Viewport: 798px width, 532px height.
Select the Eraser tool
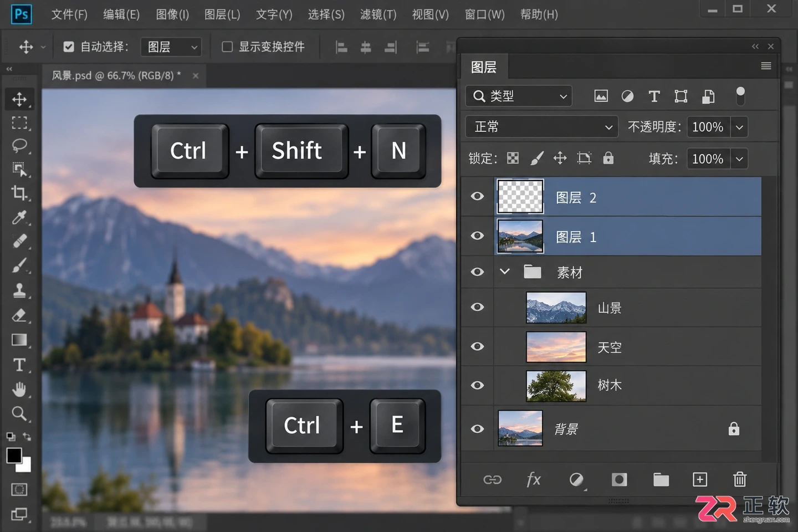19,315
